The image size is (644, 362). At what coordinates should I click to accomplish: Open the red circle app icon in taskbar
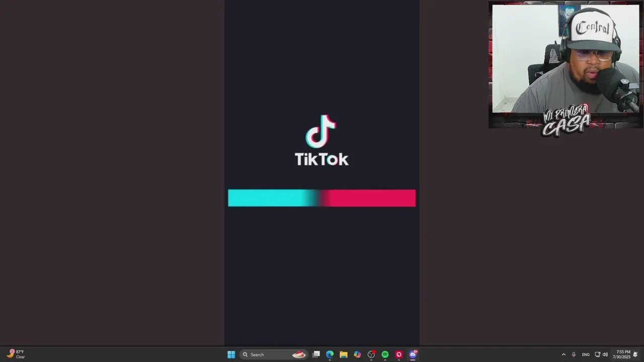click(x=399, y=354)
